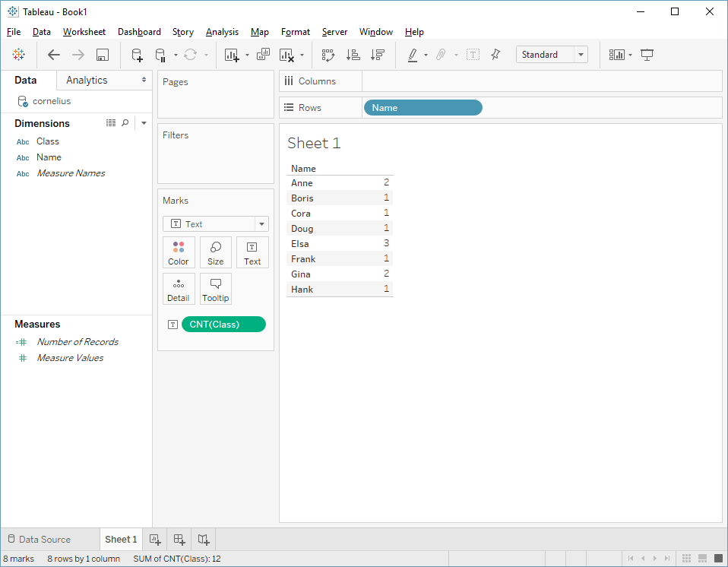Expand the Dimensions pane menu arrow
728x567 pixels.
coord(144,123)
